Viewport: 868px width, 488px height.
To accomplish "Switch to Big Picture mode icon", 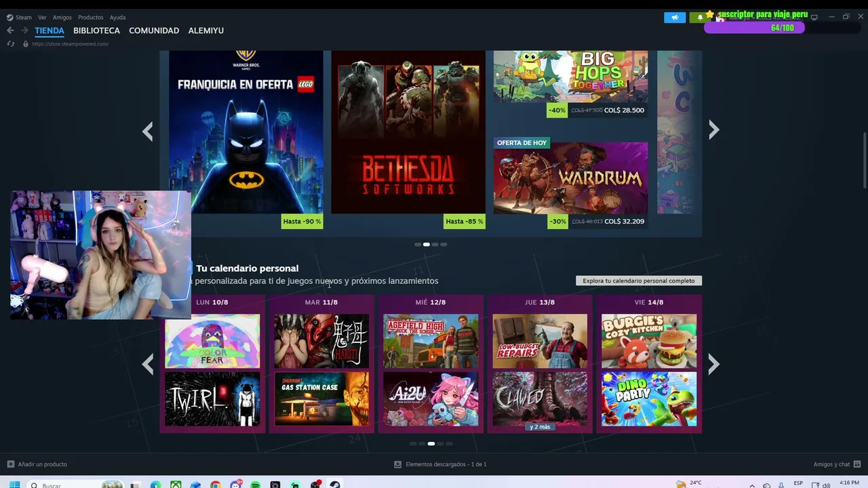I will 814,17.
